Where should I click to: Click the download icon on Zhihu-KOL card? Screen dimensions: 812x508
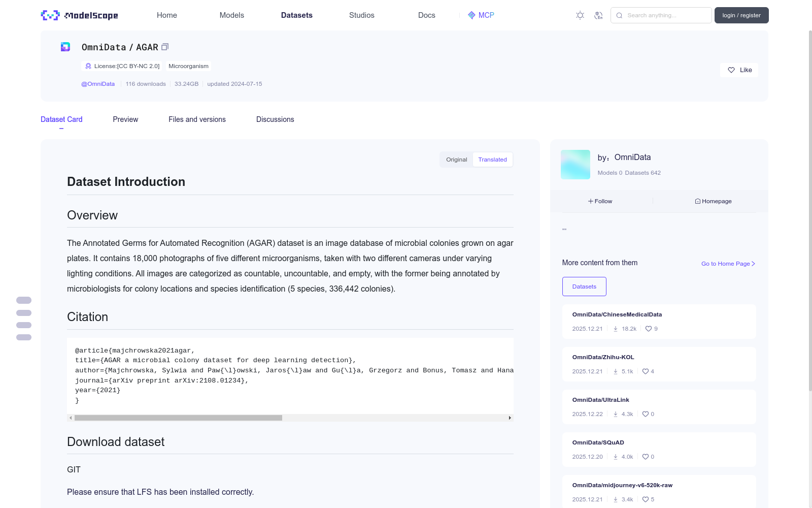coord(616,371)
